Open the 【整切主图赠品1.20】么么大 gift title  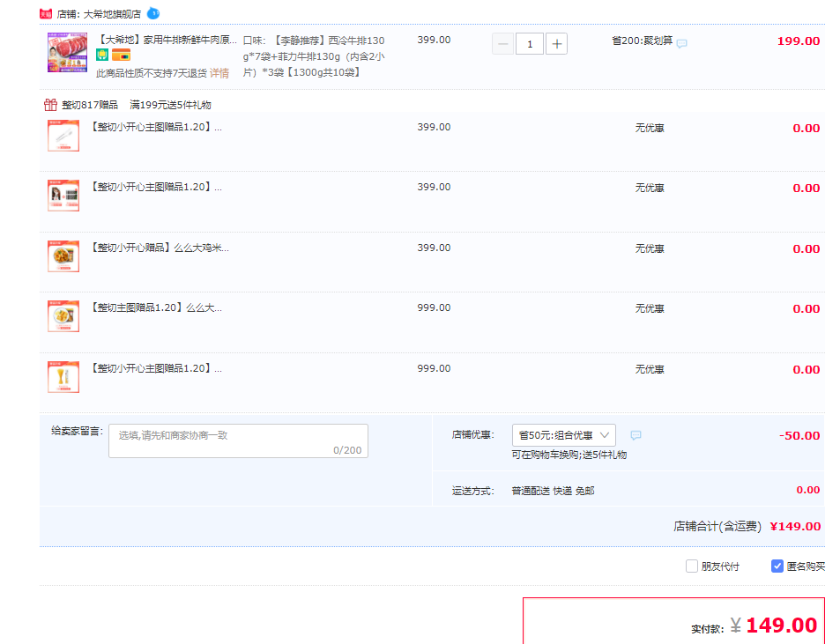[x=155, y=307]
